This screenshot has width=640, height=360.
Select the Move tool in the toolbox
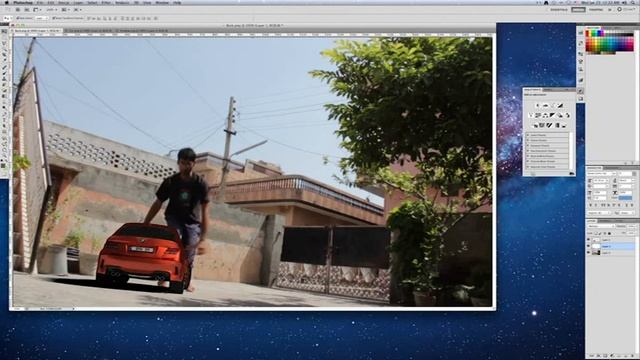(4, 31)
